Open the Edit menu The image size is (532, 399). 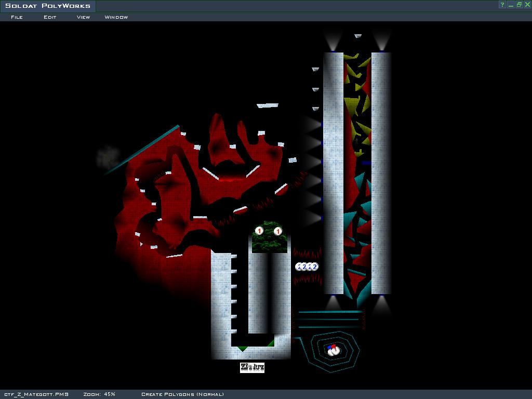pos(50,17)
